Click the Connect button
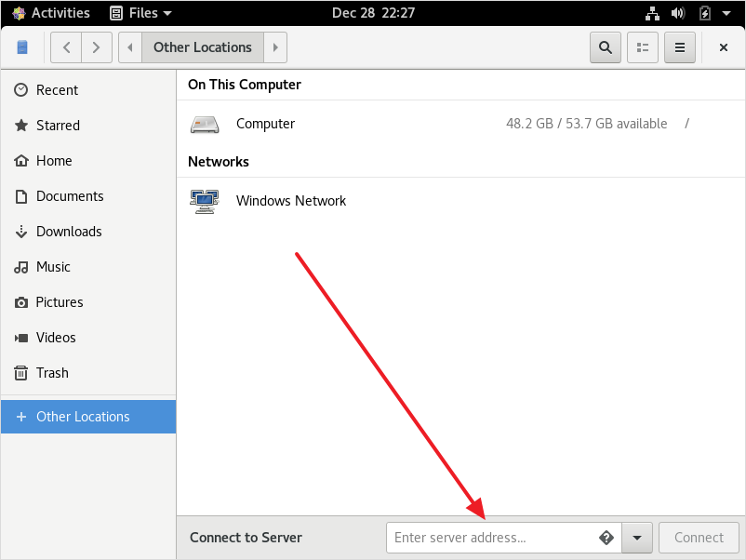 (x=699, y=538)
